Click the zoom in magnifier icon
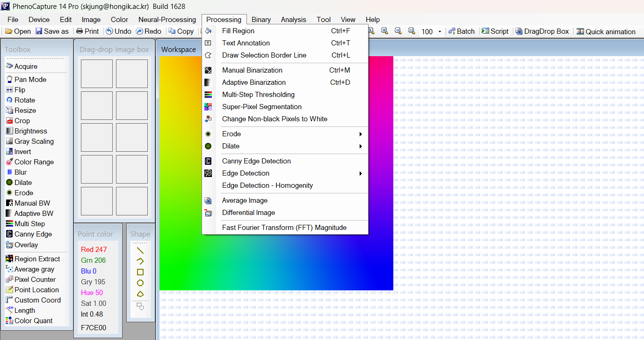Screen dimensions: 644x340 [x=384, y=31]
